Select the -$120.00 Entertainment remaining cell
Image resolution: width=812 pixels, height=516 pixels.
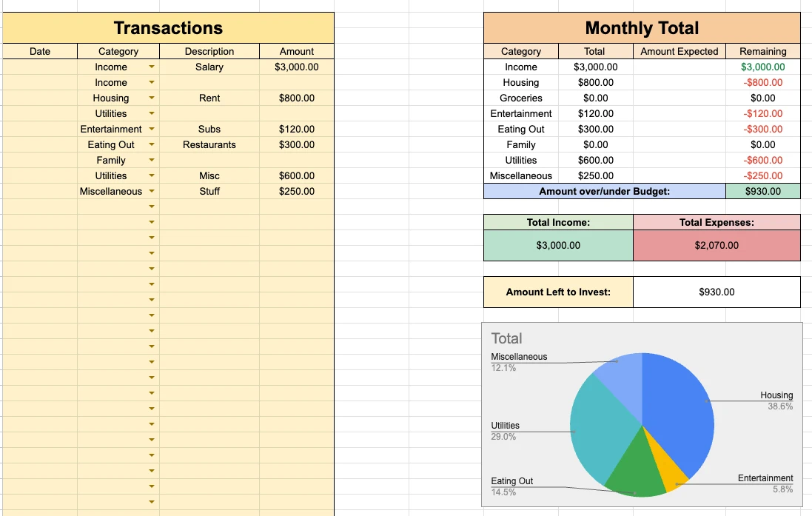tap(763, 113)
